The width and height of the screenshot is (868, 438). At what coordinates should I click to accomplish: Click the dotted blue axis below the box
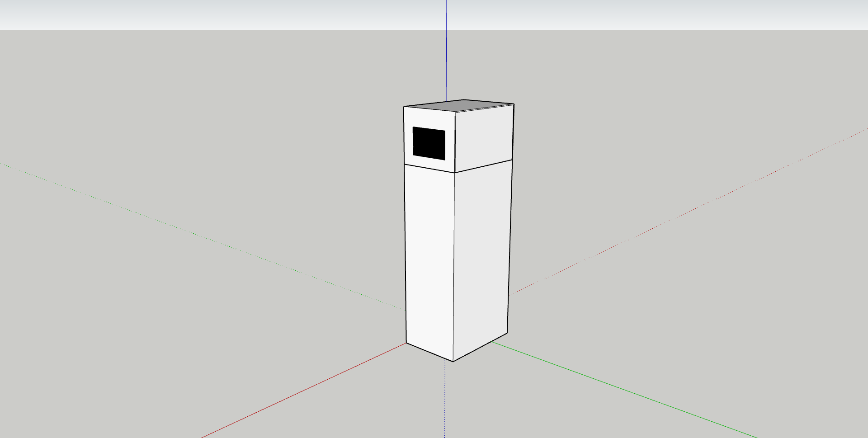click(445, 398)
